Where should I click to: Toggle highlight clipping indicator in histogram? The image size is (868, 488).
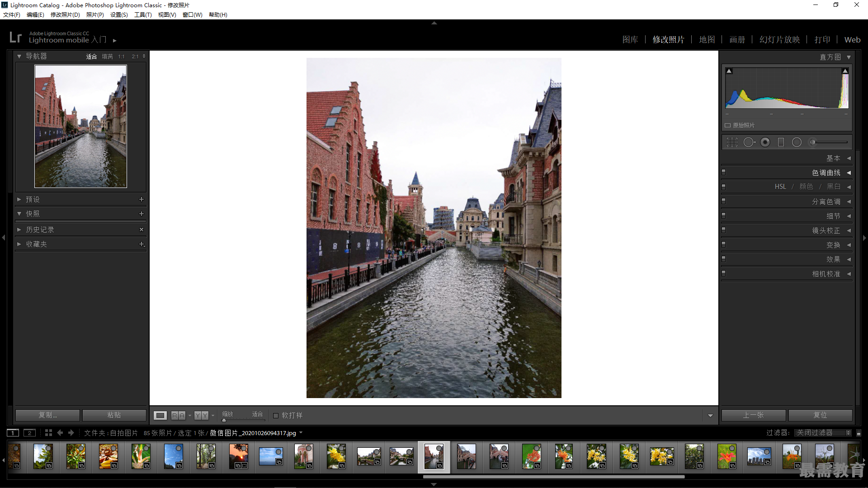coord(845,71)
